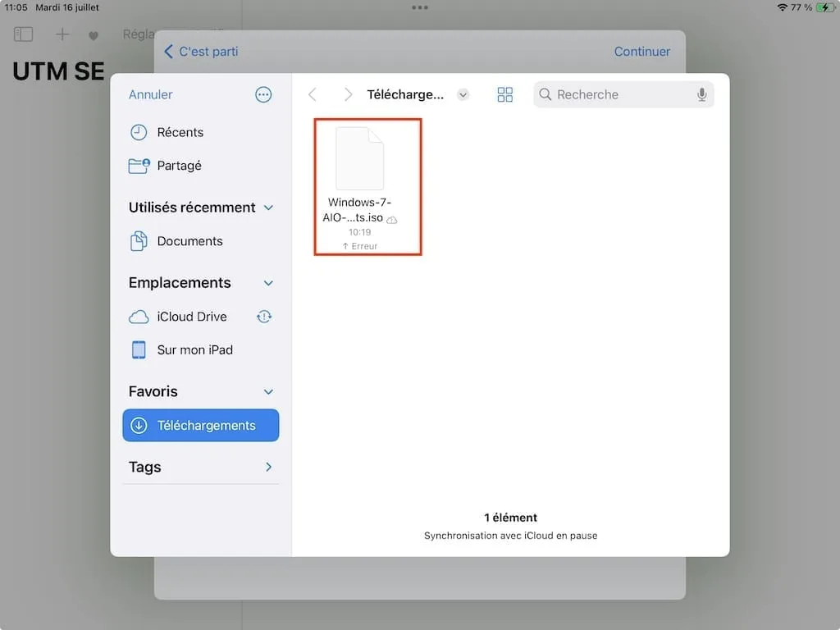Click the heart icon at top left
The height and width of the screenshot is (630, 840).
click(93, 34)
